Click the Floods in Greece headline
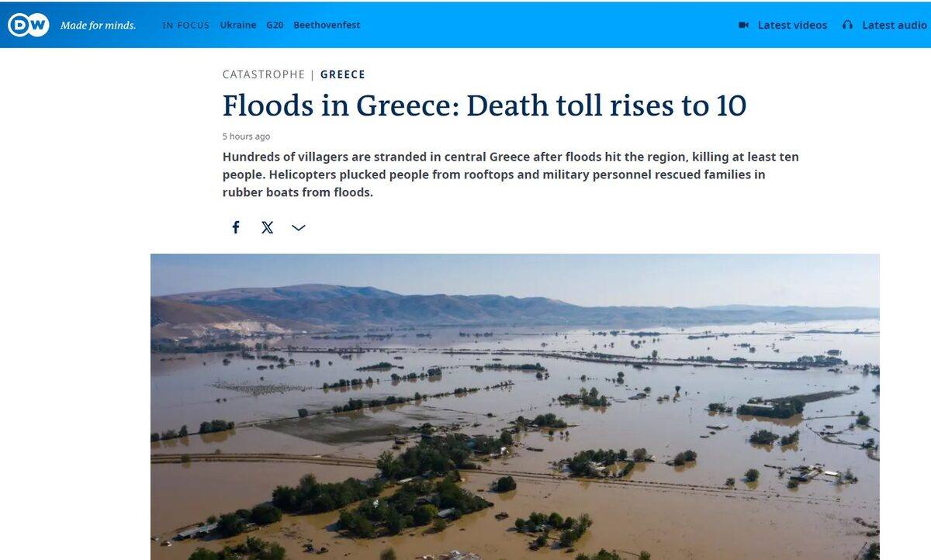 (x=484, y=105)
